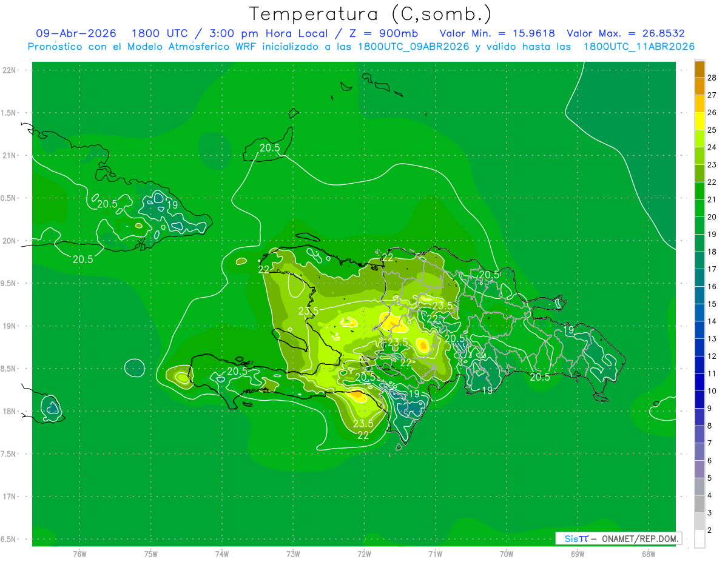This screenshot has height=562, width=728.
Task: Click the WRF model forecast subtitle line
Action: click(x=361, y=47)
